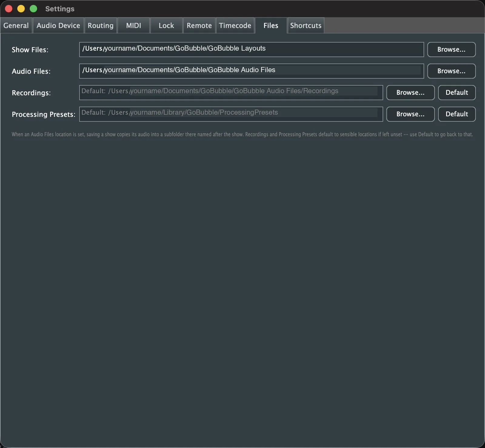
Task: Switch to the General tab
Action: click(16, 25)
